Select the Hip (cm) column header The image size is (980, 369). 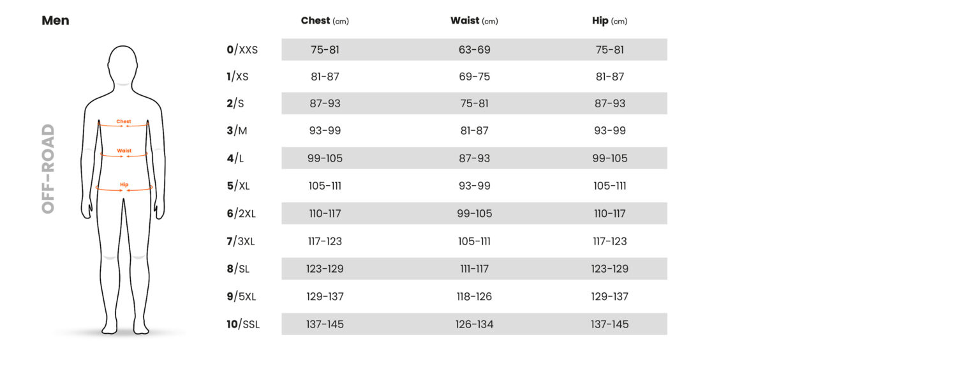609,21
